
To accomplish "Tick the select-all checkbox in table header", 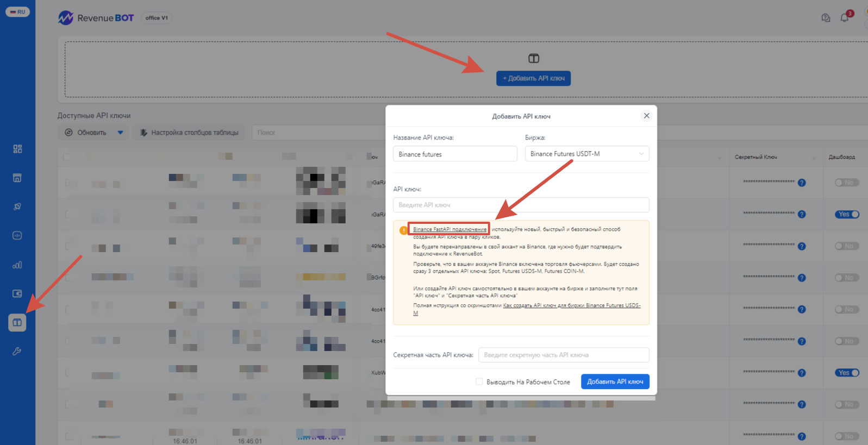I will [x=66, y=157].
